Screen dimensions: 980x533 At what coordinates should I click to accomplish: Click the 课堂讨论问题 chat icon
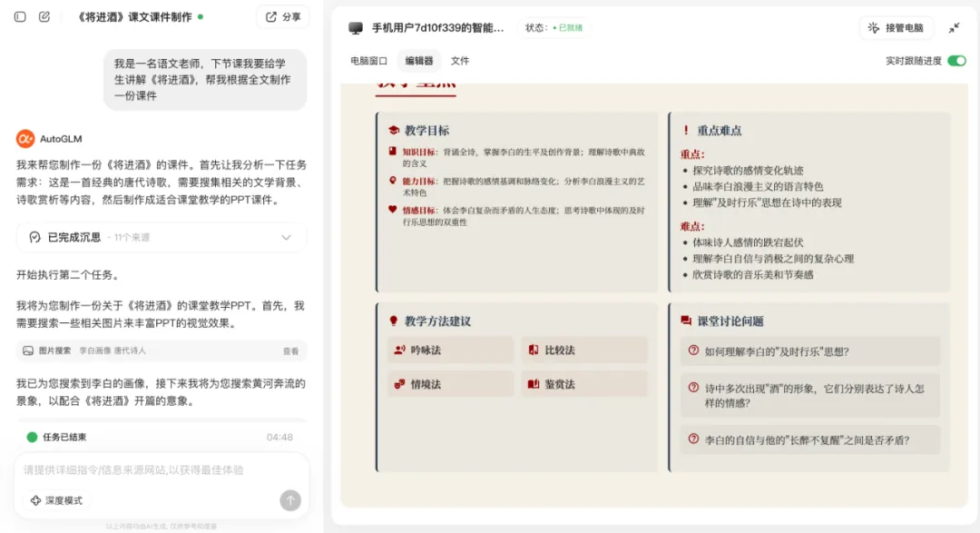point(686,321)
